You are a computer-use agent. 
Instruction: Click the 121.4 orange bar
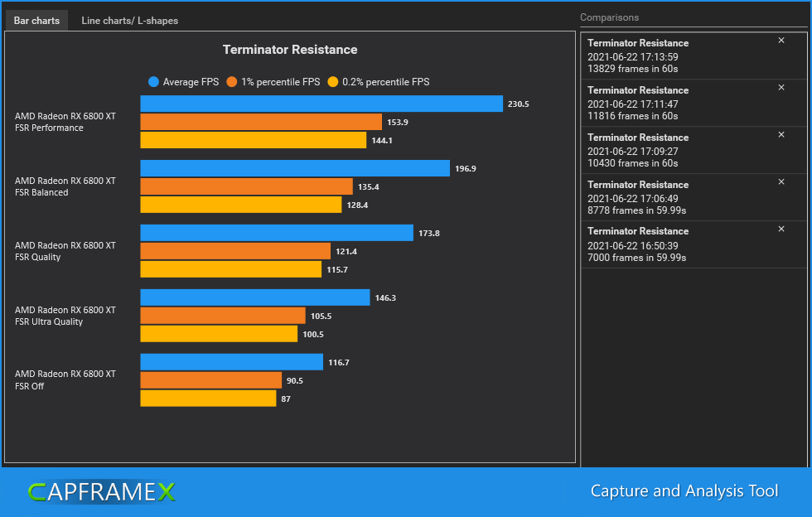point(235,251)
